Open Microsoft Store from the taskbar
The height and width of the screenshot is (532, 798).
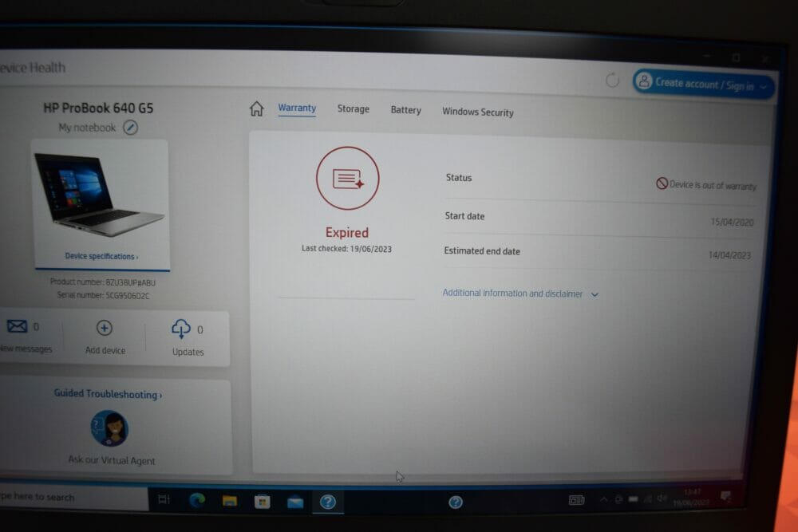coord(262,502)
